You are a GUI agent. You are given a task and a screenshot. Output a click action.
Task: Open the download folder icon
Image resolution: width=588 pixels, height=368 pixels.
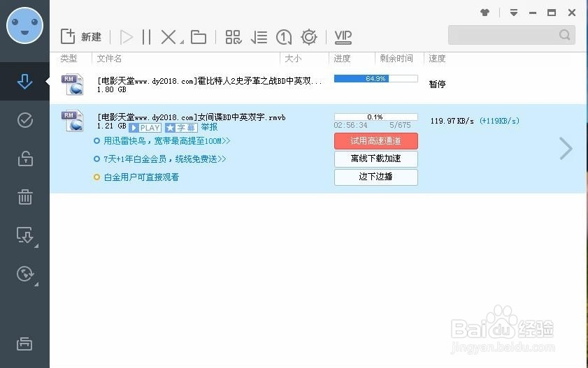point(199,37)
